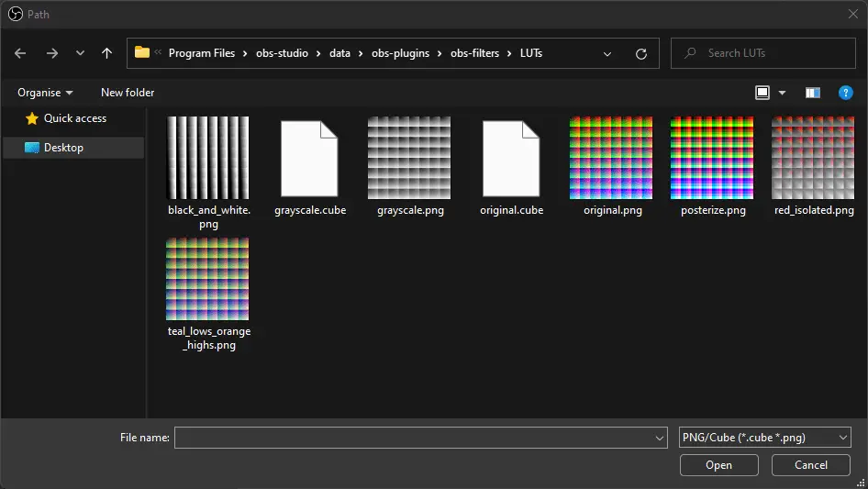Select the original.cube file icon
The width and height of the screenshot is (868, 489).
pyautogui.click(x=511, y=159)
